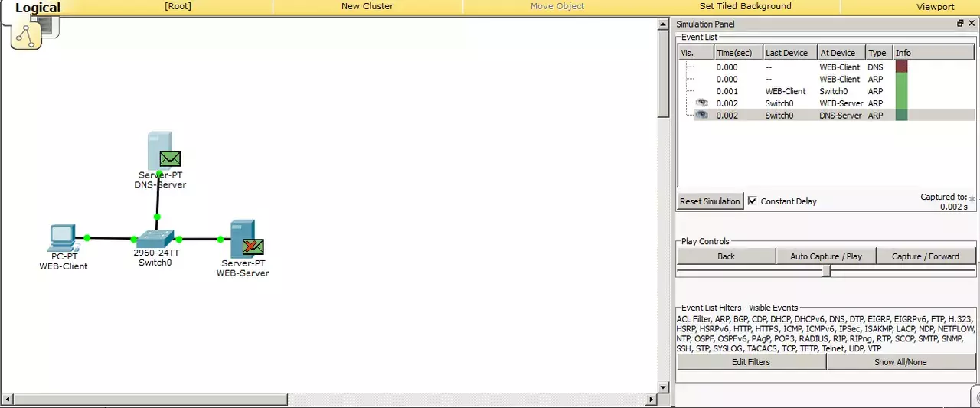This screenshot has height=408, width=980.
Task: Click the link between Switch0 and WEB-Server
Action: click(199, 239)
